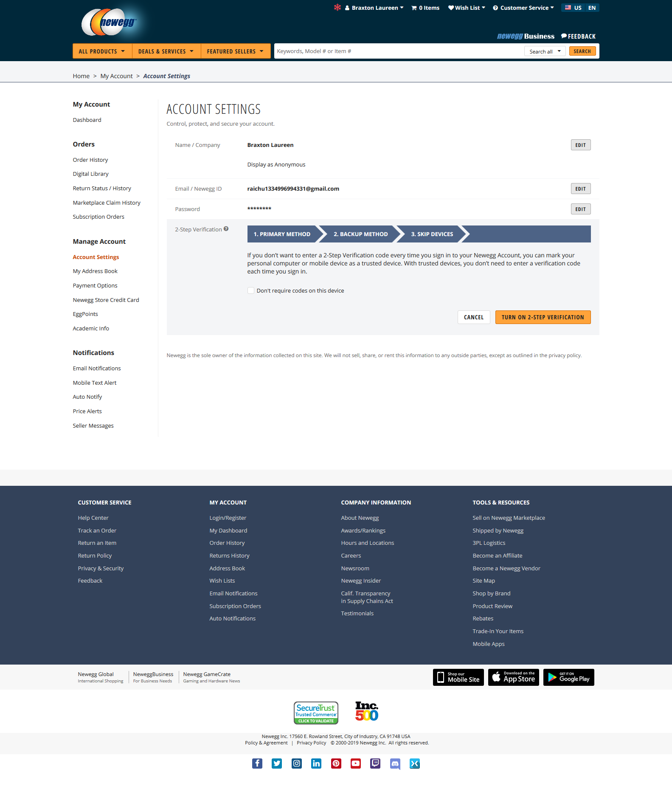This screenshot has width=672, height=789.
Task: Open the Feedback speech bubble link
Action: click(x=578, y=37)
